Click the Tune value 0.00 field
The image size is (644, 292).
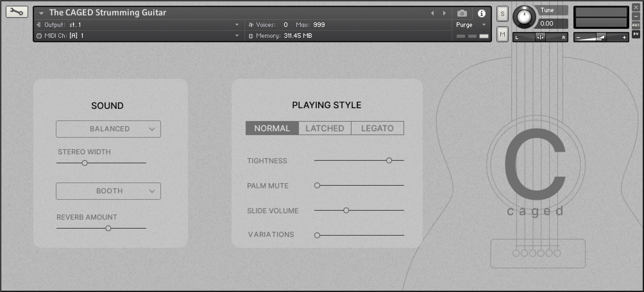(x=553, y=23)
